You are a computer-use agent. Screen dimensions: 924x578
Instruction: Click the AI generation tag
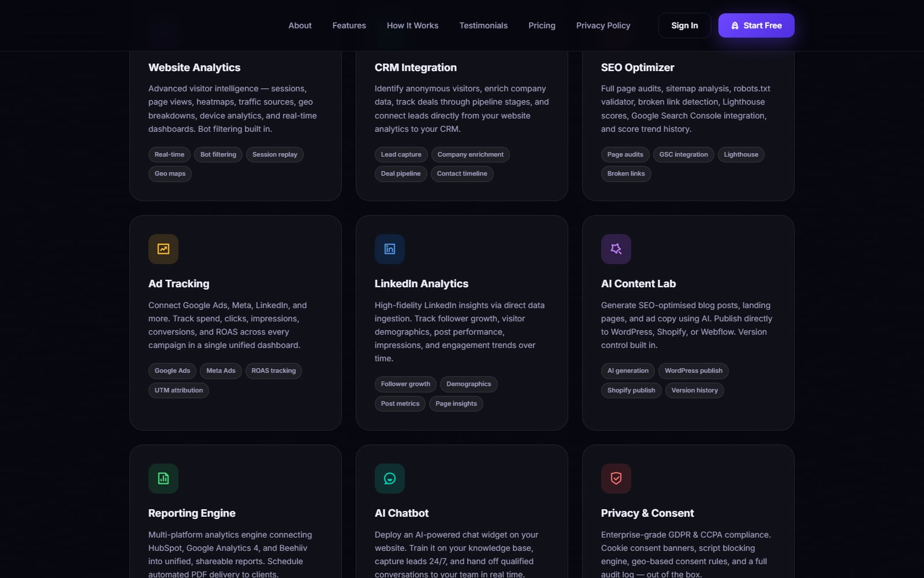[x=628, y=371]
